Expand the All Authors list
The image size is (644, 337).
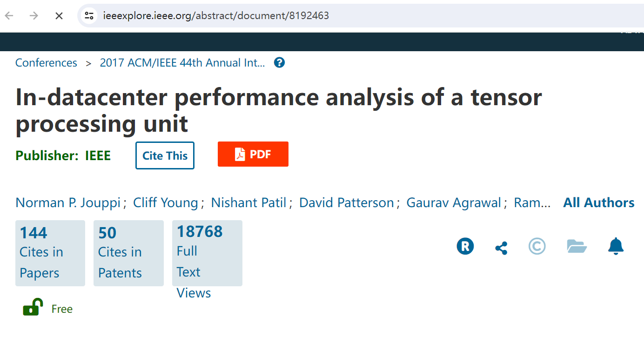tap(599, 203)
